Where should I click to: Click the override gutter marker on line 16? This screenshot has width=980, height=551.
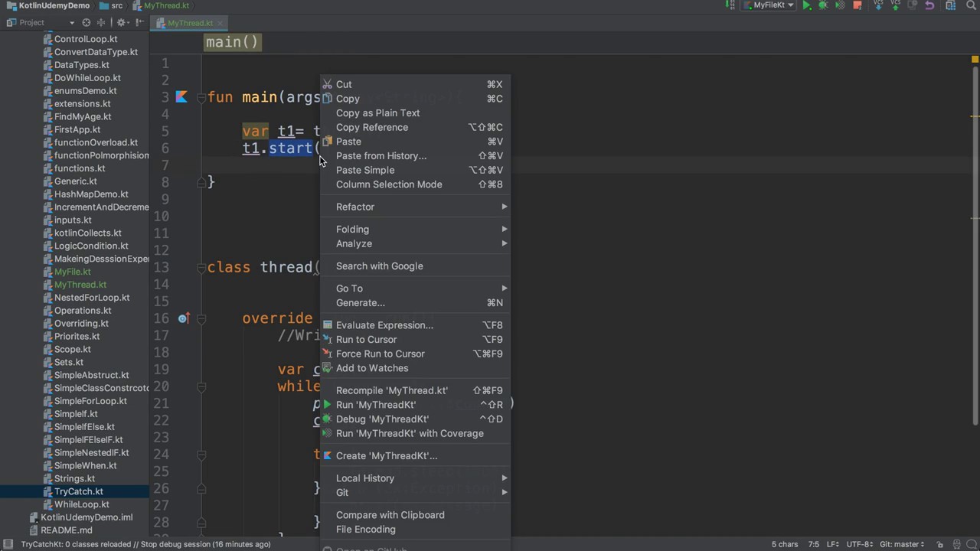click(184, 318)
